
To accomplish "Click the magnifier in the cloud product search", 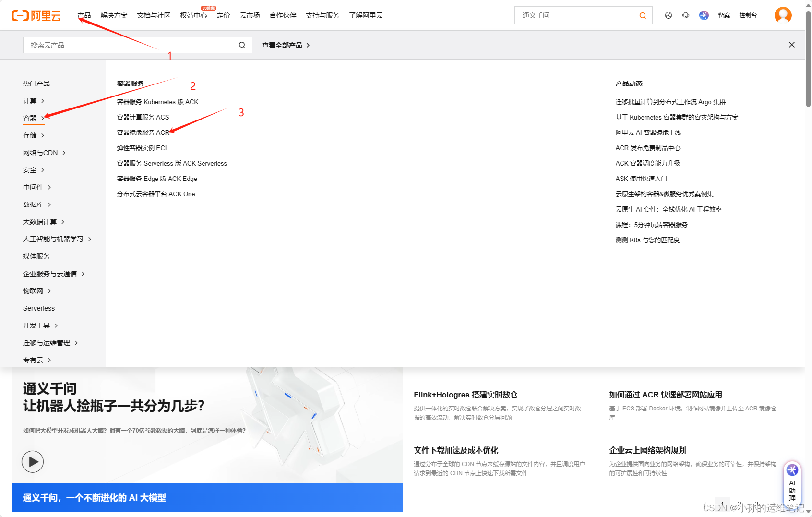I will click(242, 45).
